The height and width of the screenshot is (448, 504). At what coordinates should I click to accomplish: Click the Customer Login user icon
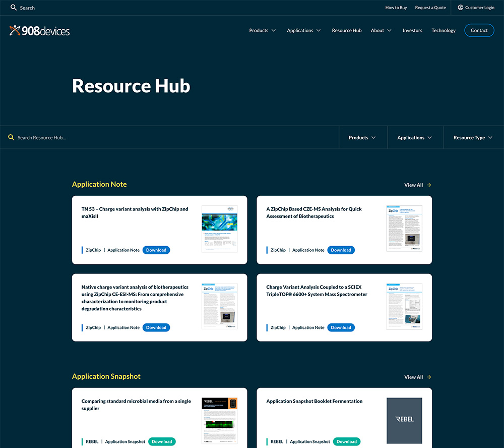point(460,8)
